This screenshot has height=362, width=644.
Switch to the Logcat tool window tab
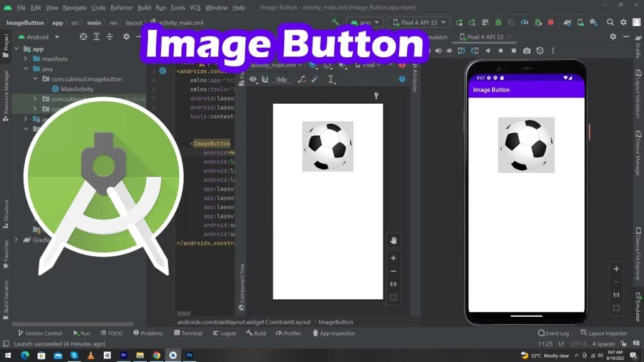[x=224, y=333]
